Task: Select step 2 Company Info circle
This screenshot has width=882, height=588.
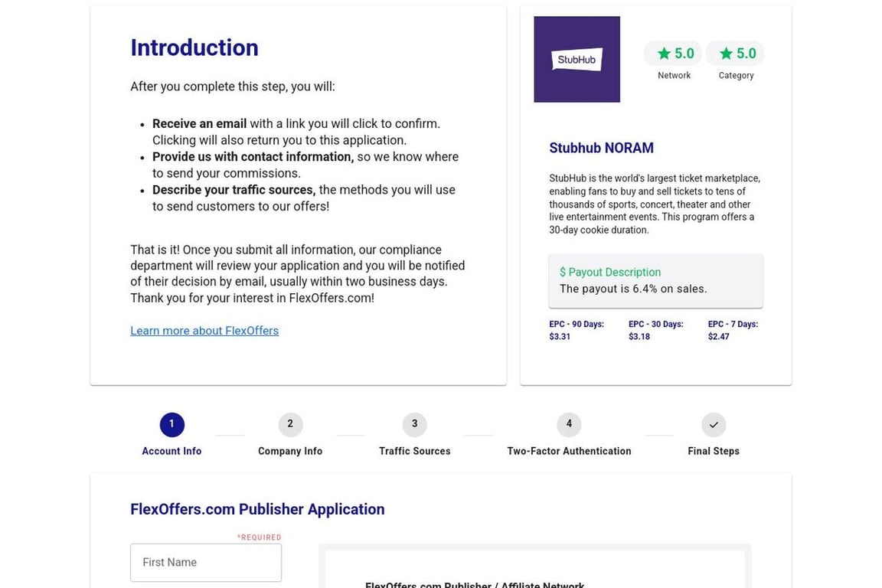Action: [290, 424]
